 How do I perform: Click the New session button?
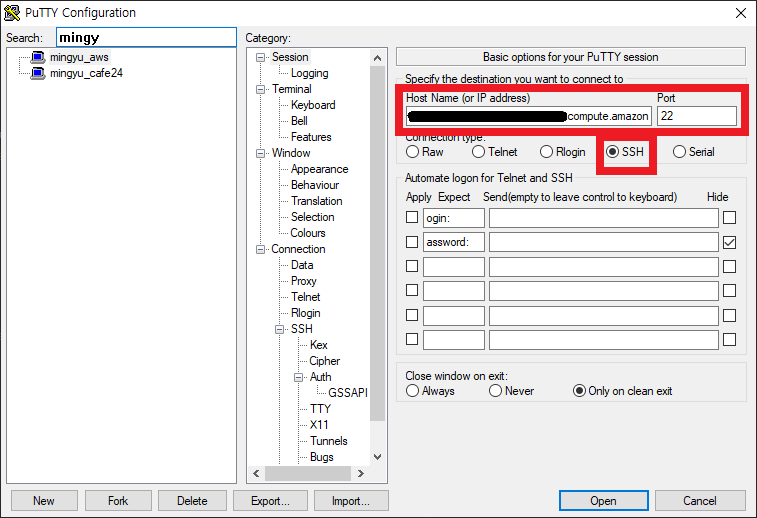(x=44, y=501)
